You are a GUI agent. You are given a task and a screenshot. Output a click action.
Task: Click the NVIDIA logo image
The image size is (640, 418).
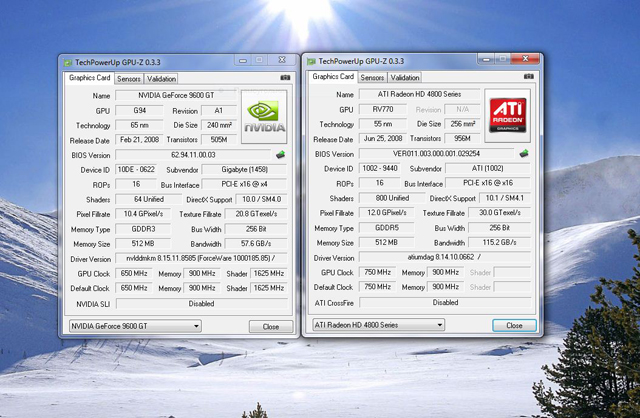point(263,112)
